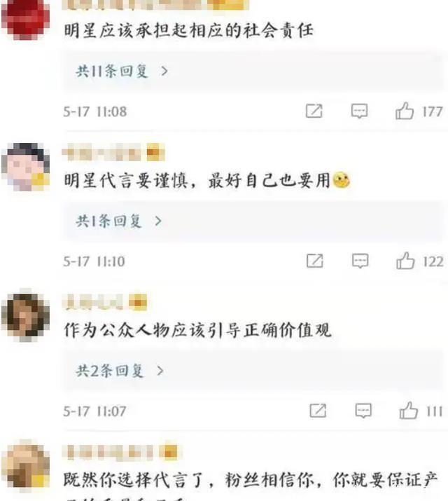Open the red avatar's profile at the top
Screen dimensions: 448x501
pyautogui.click(x=25, y=18)
